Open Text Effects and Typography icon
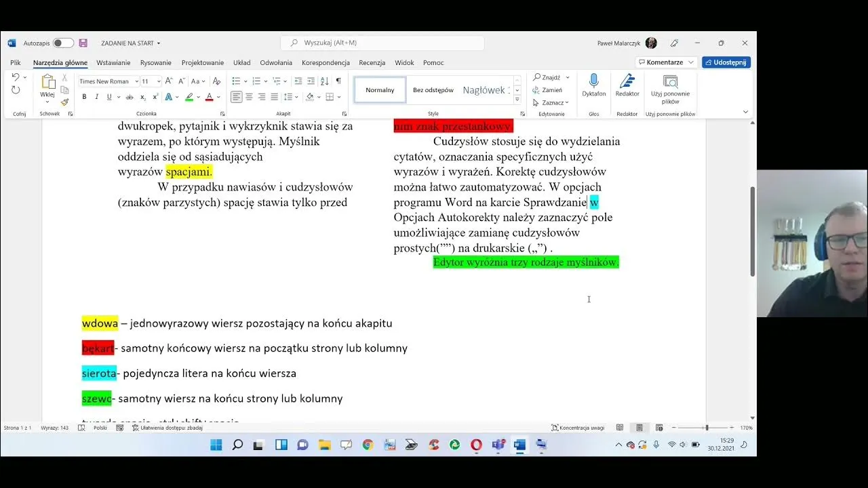The height and width of the screenshot is (488, 868). pos(169,97)
